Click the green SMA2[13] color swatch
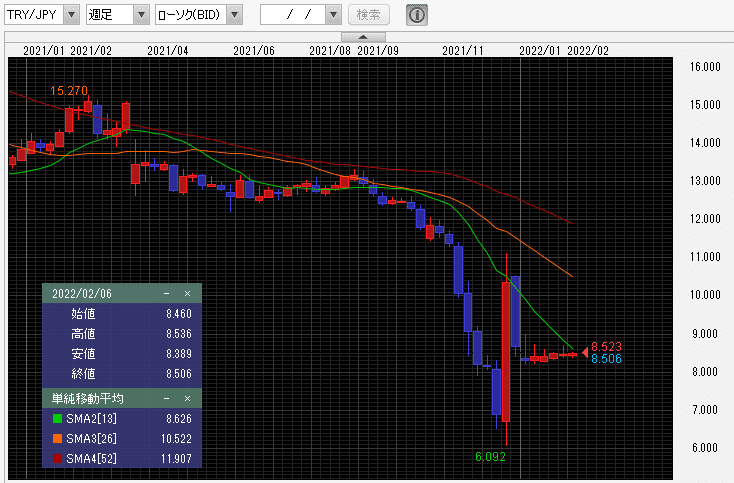Viewport: 734px width, 483px height. pos(57,418)
